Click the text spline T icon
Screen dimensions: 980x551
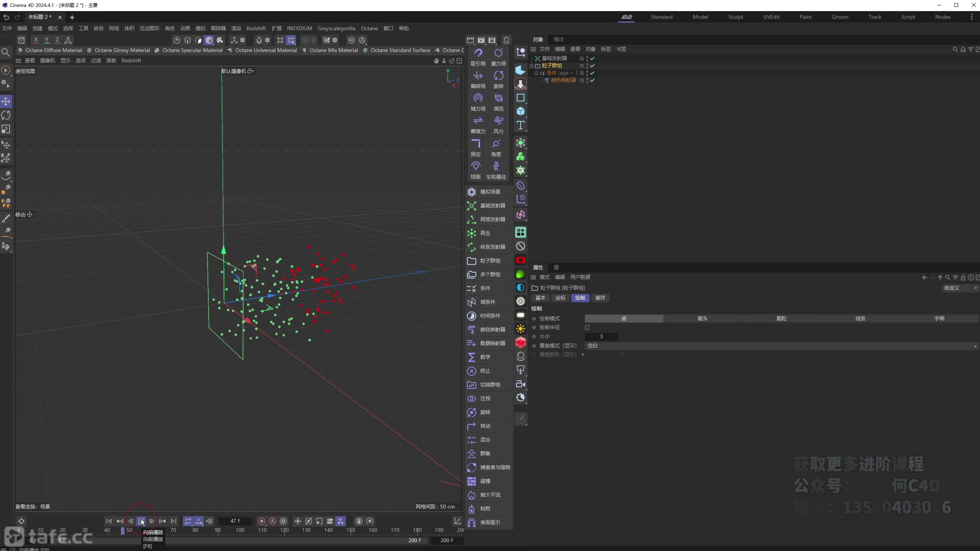click(x=520, y=125)
